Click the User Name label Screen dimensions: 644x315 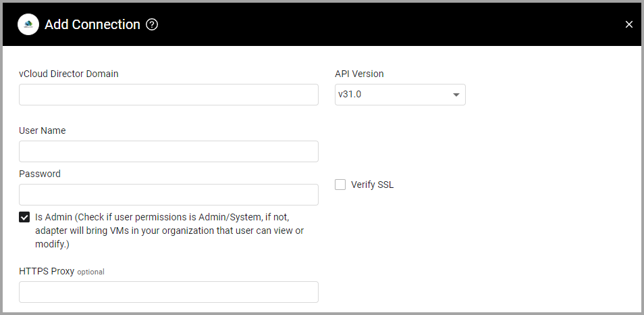click(43, 130)
